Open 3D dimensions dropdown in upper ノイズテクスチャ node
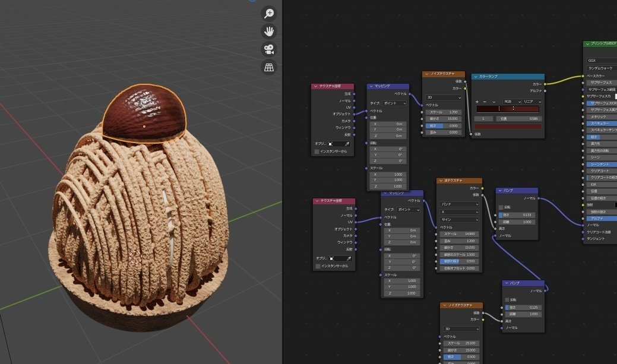617x364 pixels. 444,97
